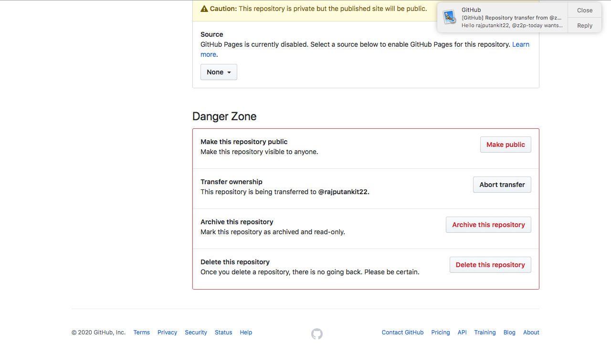Click Archive this repository button

coord(488,225)
